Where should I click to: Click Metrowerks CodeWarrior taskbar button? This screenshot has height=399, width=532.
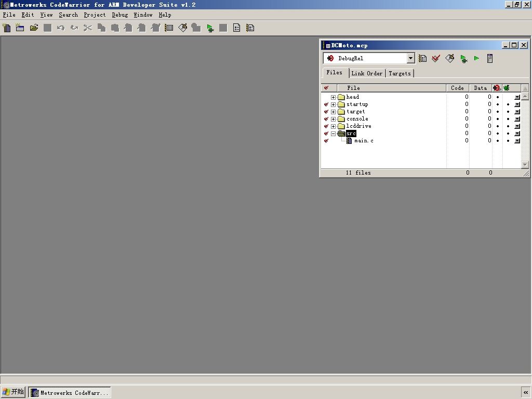click(70, 393)
